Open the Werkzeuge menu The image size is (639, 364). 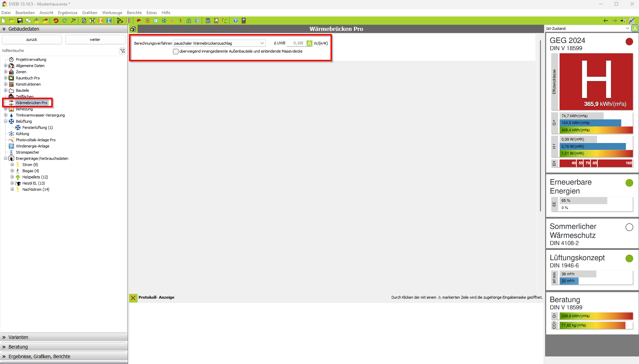pos(112,13)
